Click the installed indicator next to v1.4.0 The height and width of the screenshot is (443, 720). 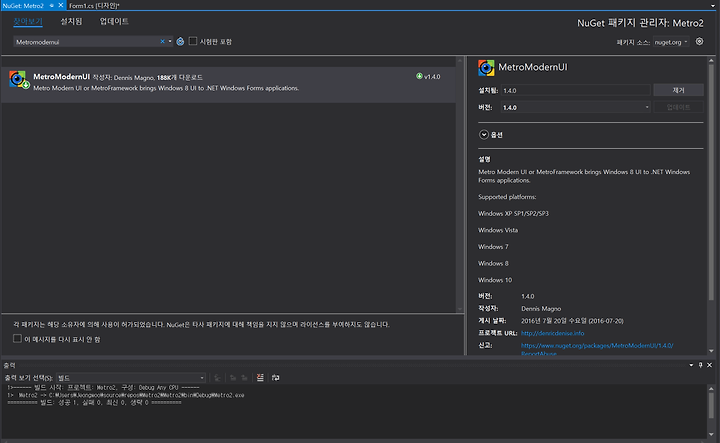pos(419,76)
